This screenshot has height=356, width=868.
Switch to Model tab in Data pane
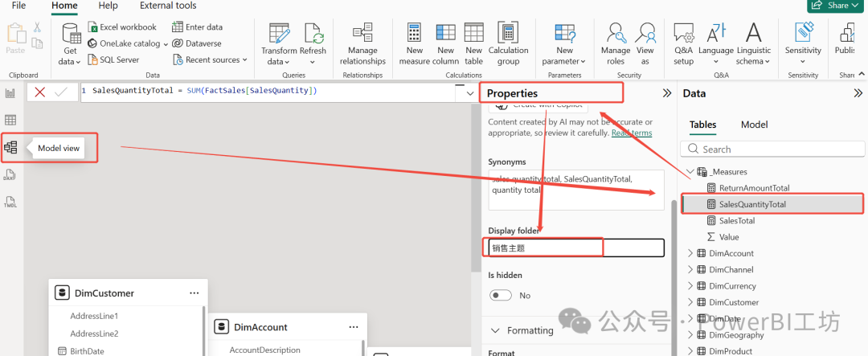(x=755, y=125)
